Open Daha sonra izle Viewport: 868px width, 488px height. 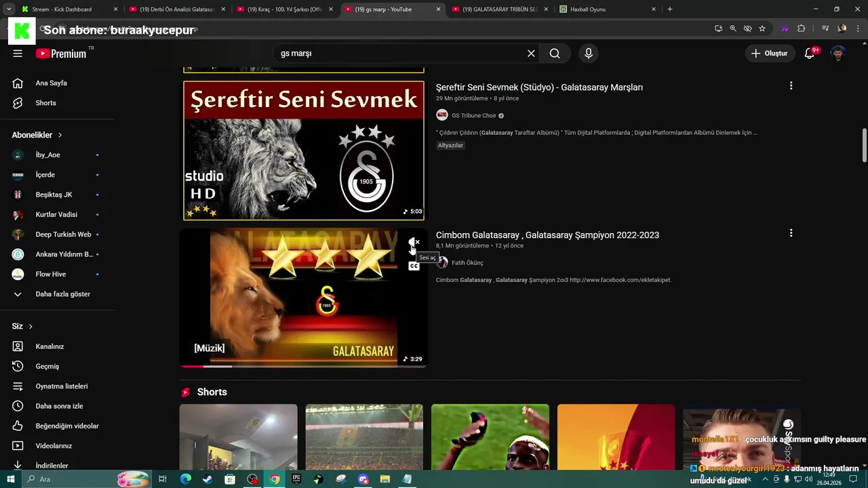coord(58,406)
